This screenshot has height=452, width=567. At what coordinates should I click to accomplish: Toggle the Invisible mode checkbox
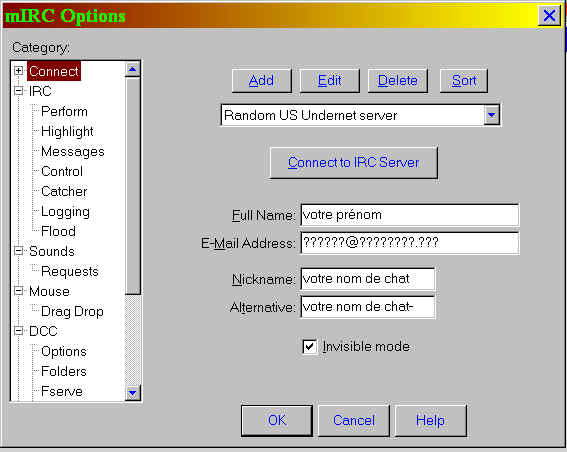pyautogui.click(x=310, y=346)
